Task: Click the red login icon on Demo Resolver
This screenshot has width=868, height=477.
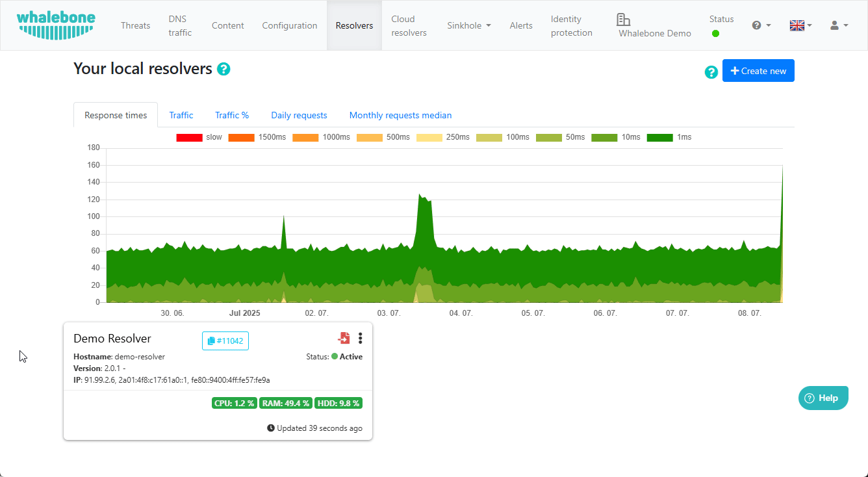Action: pos(344,338)
